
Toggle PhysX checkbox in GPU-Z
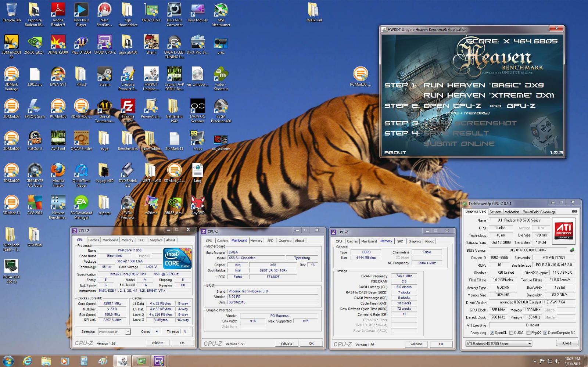coord(528,333)
